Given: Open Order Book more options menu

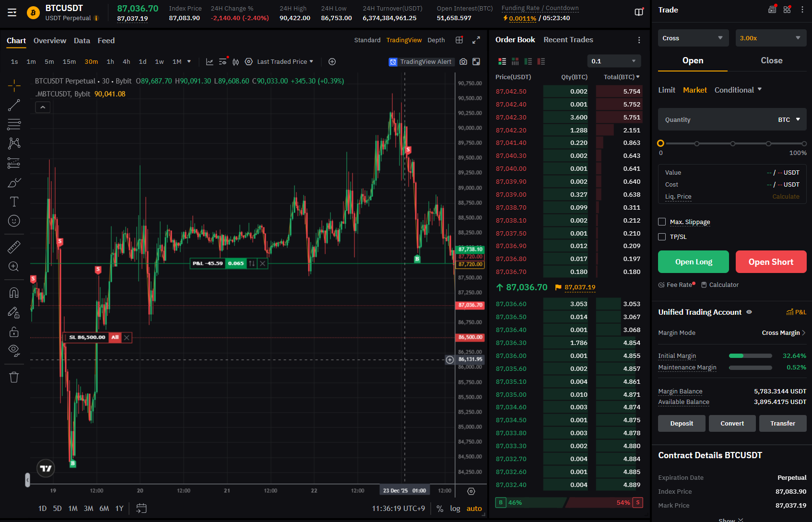Looking at the screenshot, I should (x=639, y=40).
